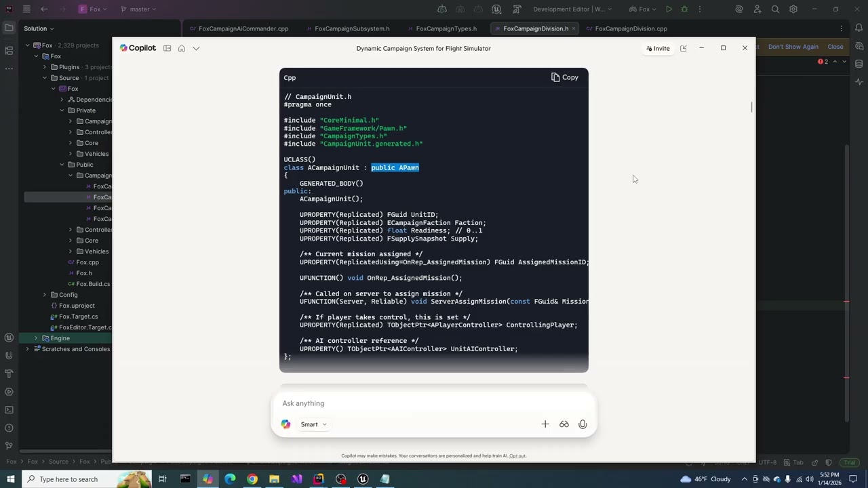Click the Copilot pop-out compact view icon
The width and height of the screenshot is (868, 488).
[683, 48]
